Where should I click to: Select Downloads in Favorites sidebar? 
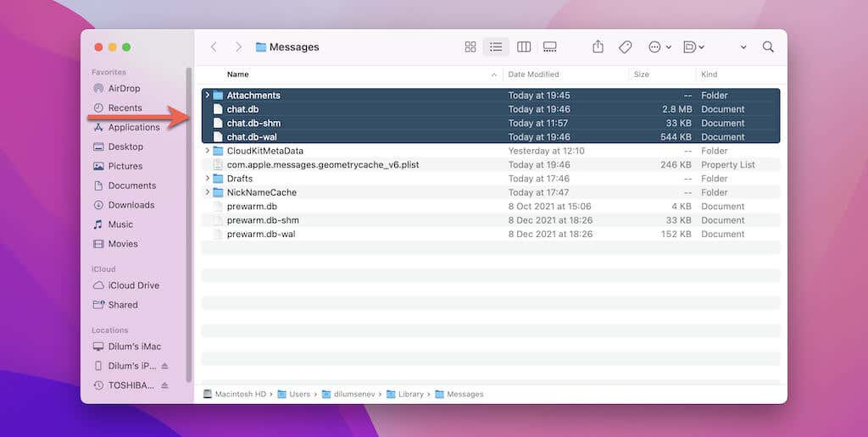point(131,205)
